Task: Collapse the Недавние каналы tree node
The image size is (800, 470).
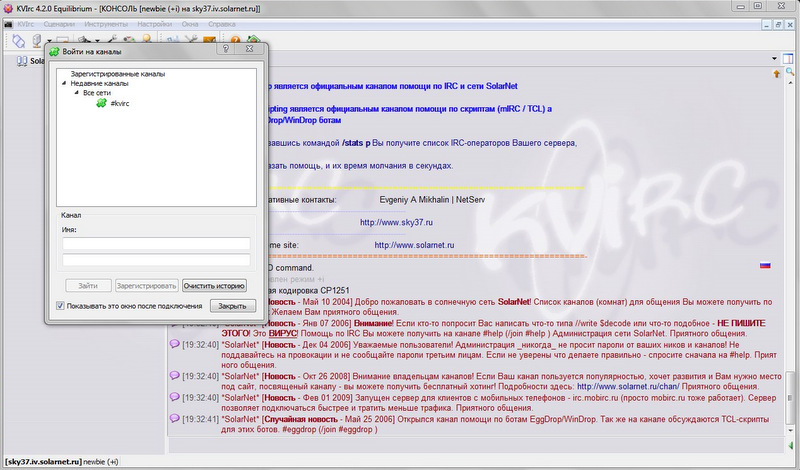Action: click(x=64, y=83)
